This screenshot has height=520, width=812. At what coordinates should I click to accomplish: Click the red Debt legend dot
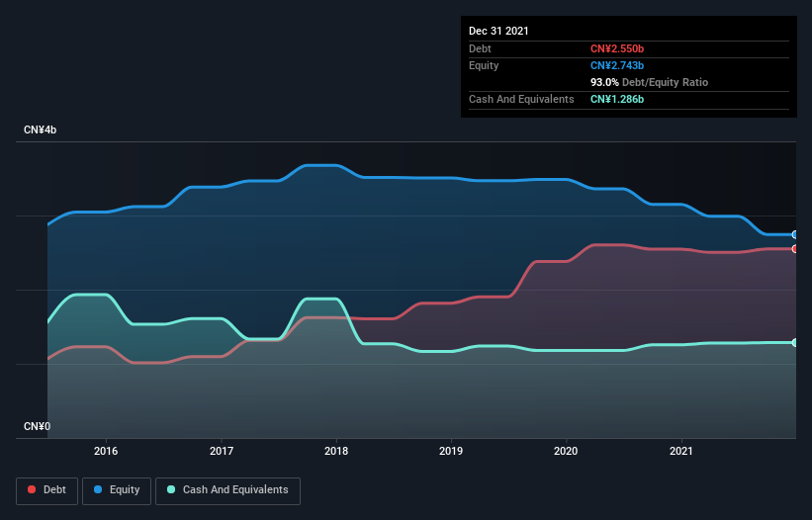[x=32, y=489]
